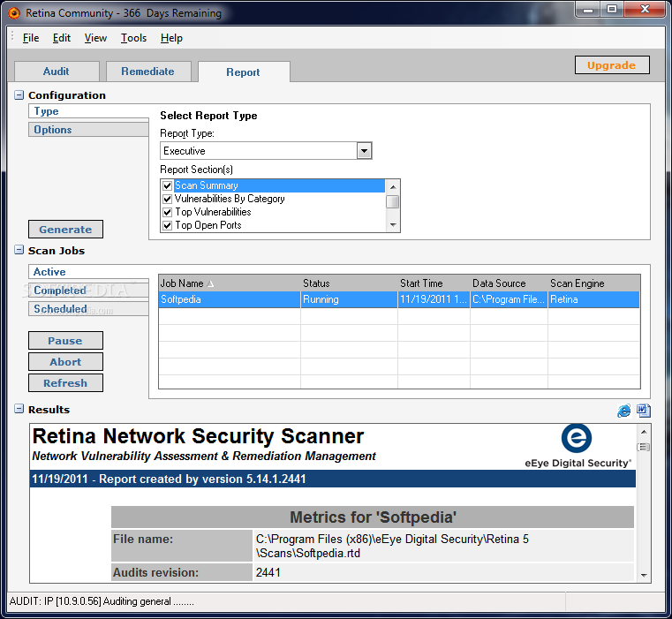Click the Scan Engine column header

(594, 283)
